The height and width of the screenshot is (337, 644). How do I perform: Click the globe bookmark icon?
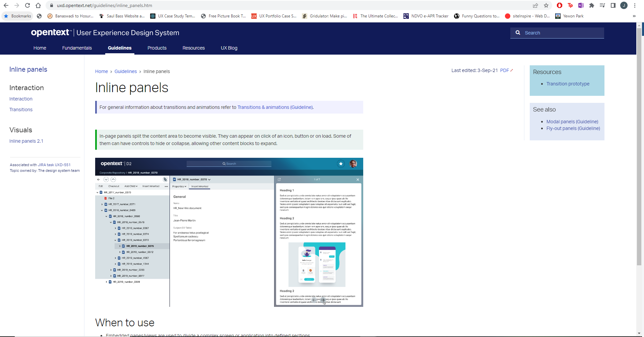(x=39, y=16)
